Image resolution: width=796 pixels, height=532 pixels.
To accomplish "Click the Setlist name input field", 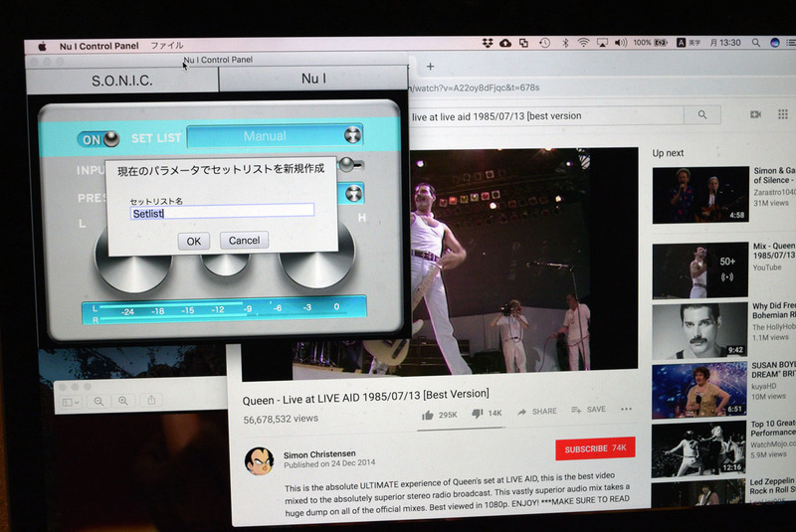I will [222, 213].
